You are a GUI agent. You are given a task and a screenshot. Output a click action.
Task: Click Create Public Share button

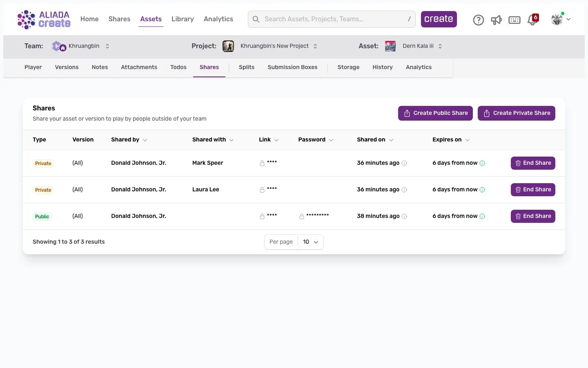[x=435, y=113]
